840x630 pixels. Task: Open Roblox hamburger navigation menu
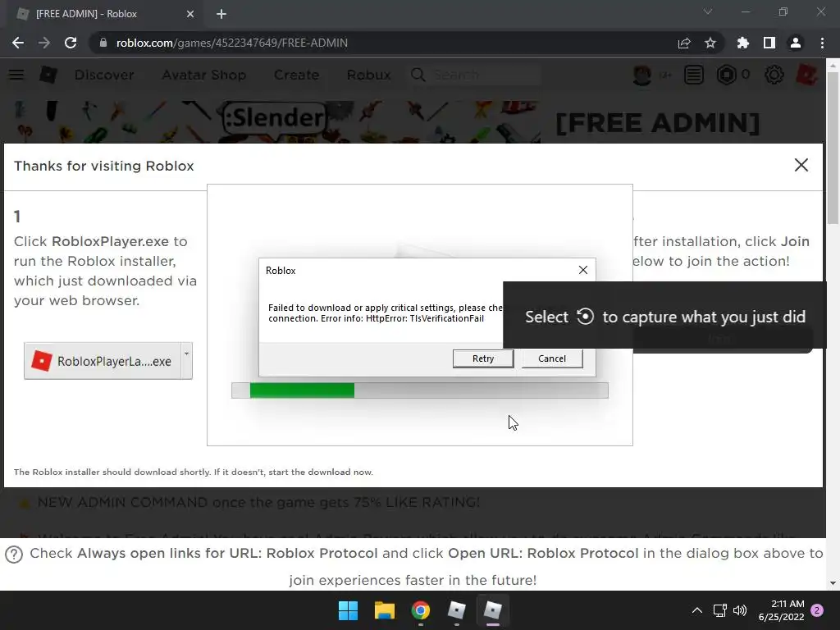tap(16, 75)
